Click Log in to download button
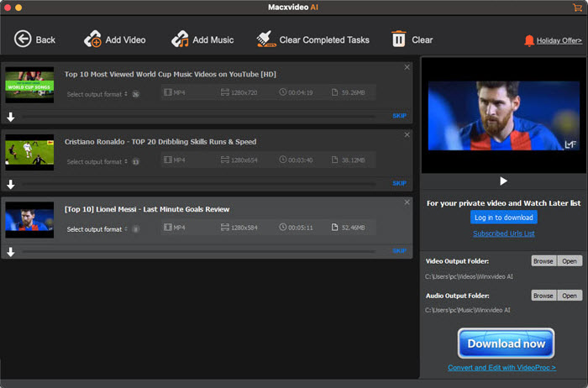This screenshot has height=388, width=588. click(x=504, y=217)
